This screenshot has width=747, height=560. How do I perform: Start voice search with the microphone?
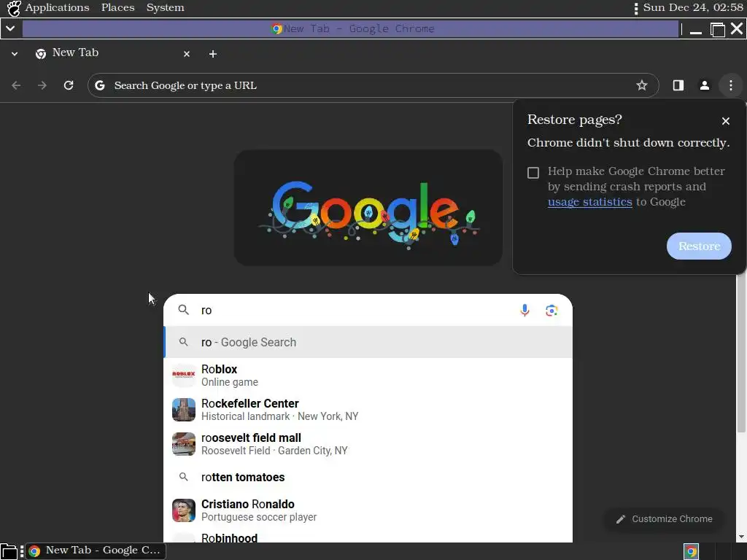click(x=525, y=311)
